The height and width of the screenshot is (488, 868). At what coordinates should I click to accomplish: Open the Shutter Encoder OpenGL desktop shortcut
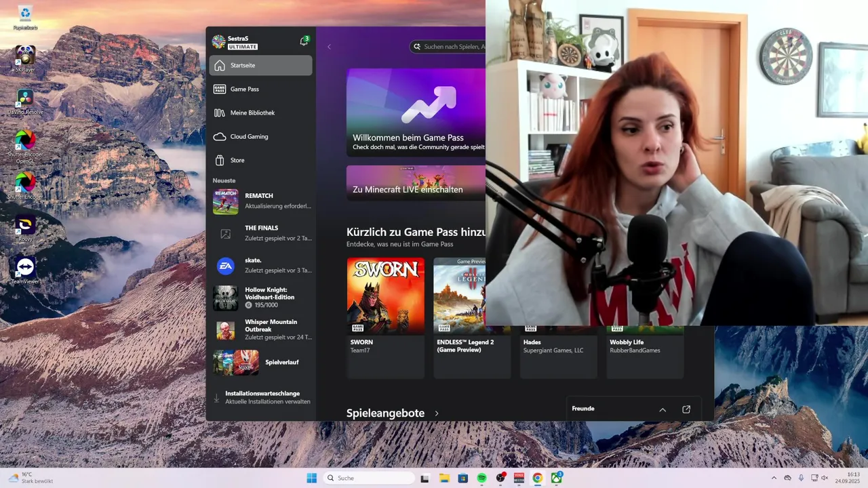[25, 146]
